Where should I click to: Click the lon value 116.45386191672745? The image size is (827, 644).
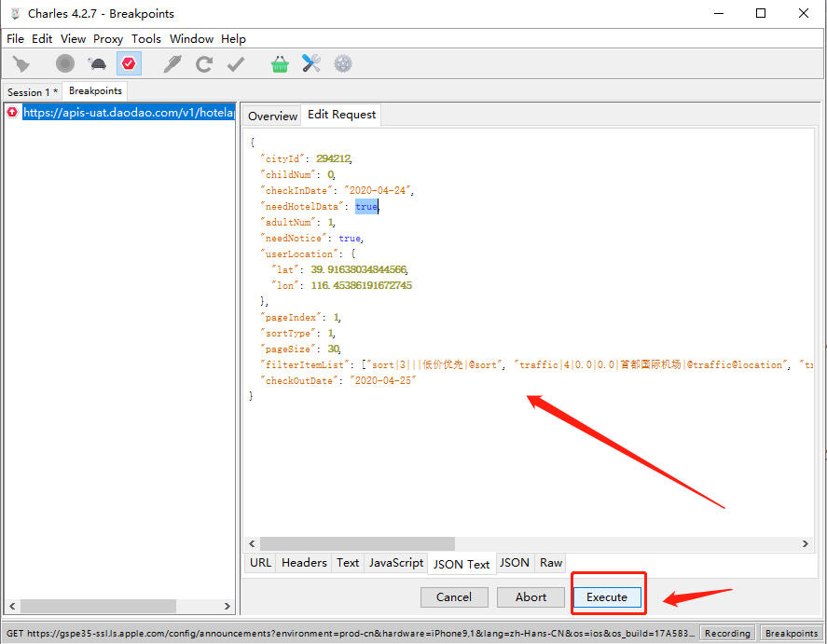coord(361,285)
